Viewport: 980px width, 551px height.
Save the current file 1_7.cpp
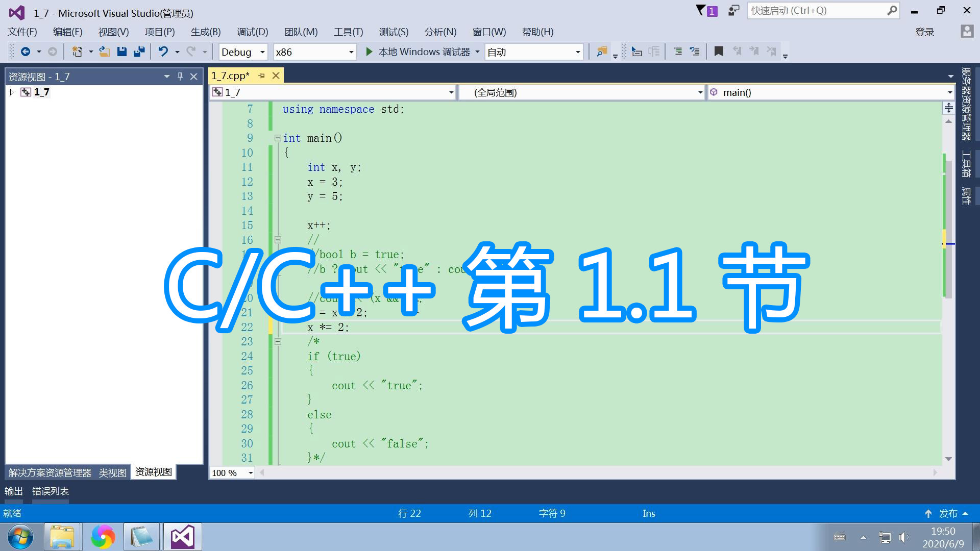tap(122, 52)
